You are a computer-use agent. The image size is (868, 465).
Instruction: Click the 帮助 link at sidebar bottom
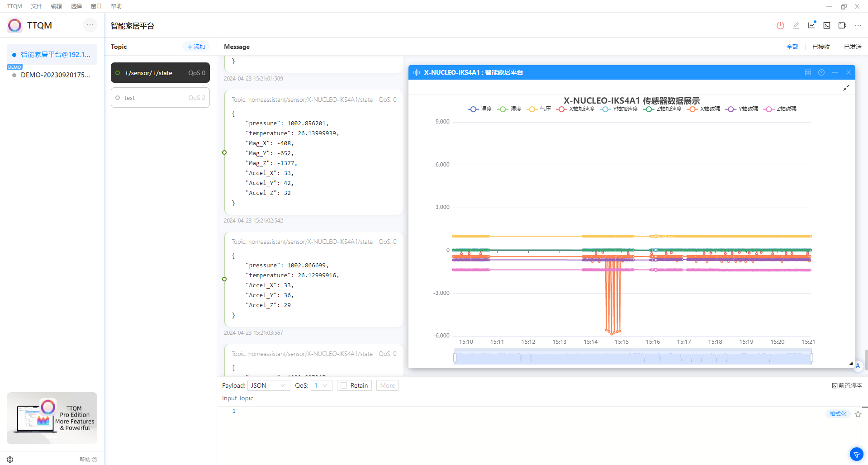[x=88, y=459]
